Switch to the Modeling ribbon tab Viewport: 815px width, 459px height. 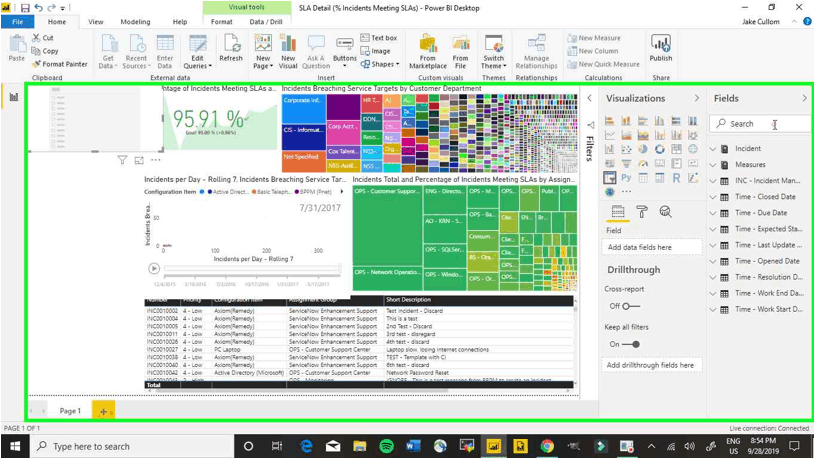coord(135,22)
